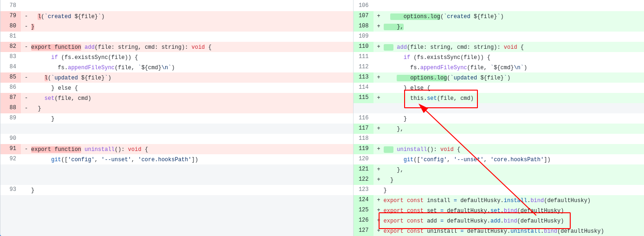
Task: Click added code this.set(file, cmd)
Action: pos(442,98)
